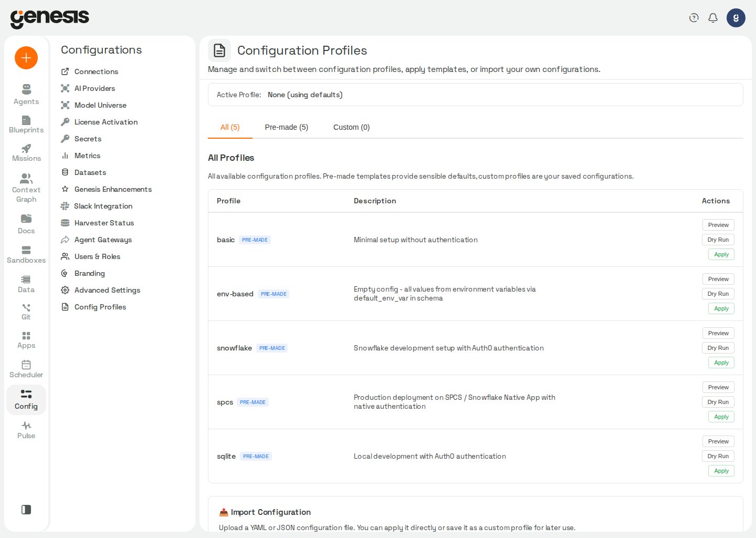Preview the basic profile
756x538 pixels.
click(x=718, y=225)
